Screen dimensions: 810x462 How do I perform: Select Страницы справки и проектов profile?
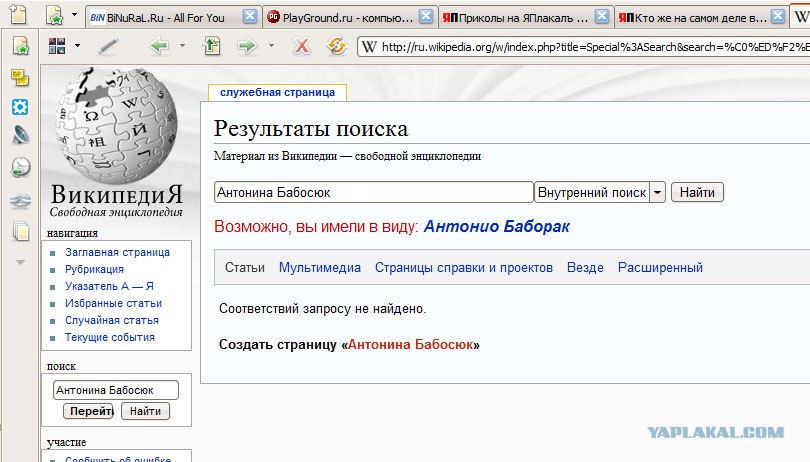coord(464,268)
